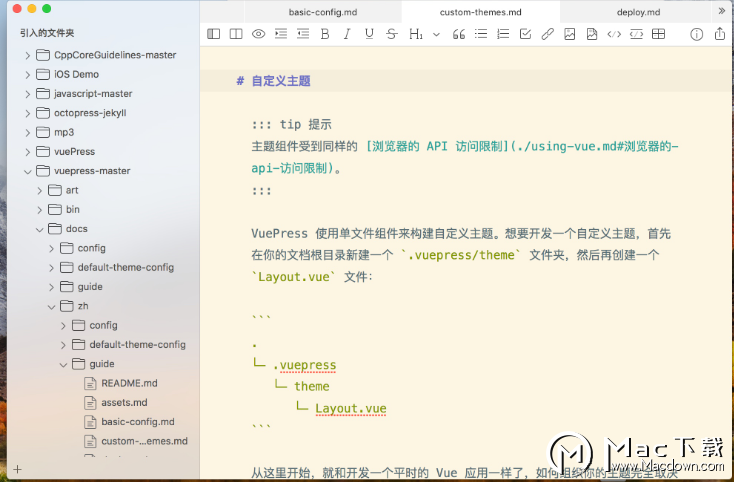Apply strikethrough formatting
The width and height of the screenshot is (734, 482).
tap(392, 34)
